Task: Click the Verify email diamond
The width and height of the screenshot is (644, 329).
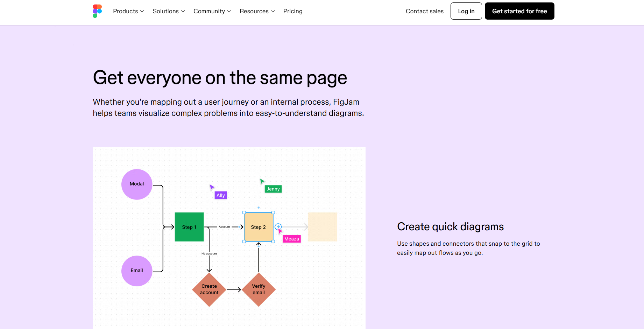Action: coord(259,289)
